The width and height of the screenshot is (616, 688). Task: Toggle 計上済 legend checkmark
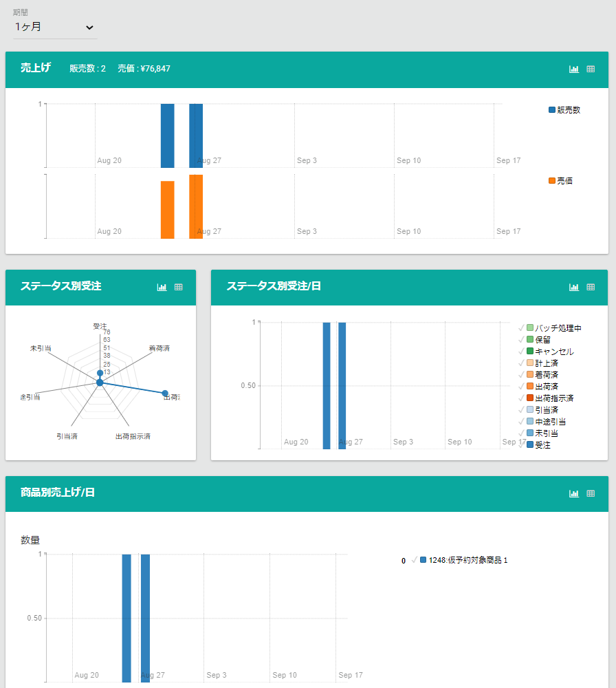tap(521, 363)
